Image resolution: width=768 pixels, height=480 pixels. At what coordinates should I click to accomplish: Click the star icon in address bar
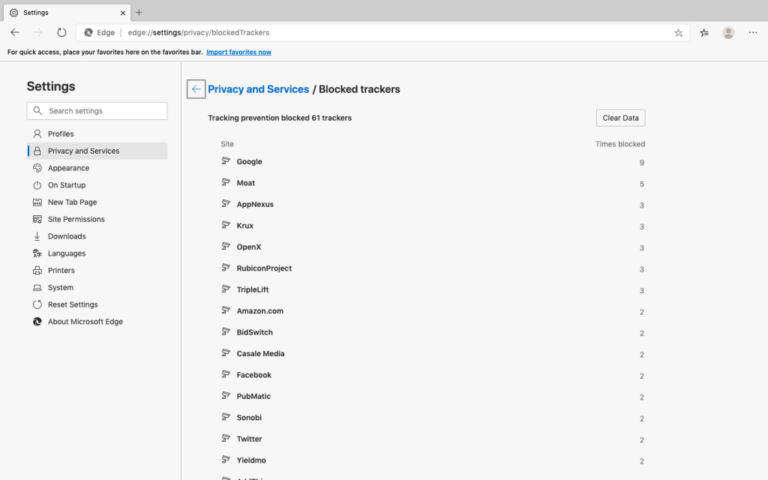(x=679, y=32)
